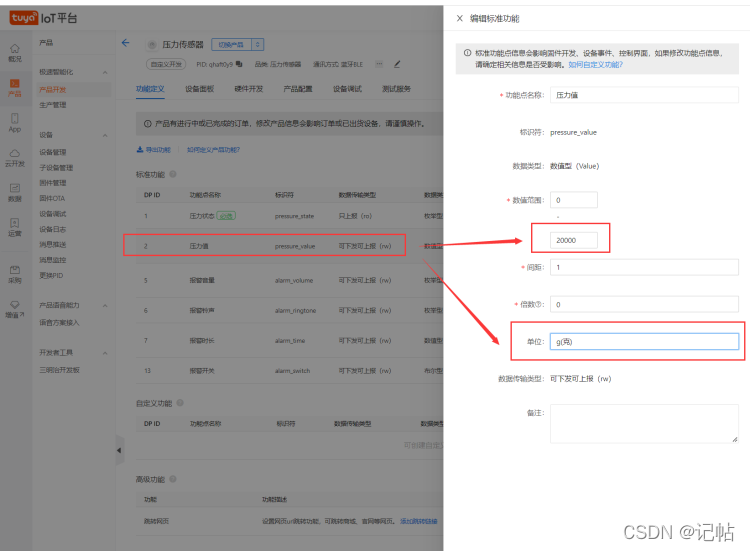The image size is (750, 551).
Task: Edit product info with pencil icon
Action: [x=397, y=64]
